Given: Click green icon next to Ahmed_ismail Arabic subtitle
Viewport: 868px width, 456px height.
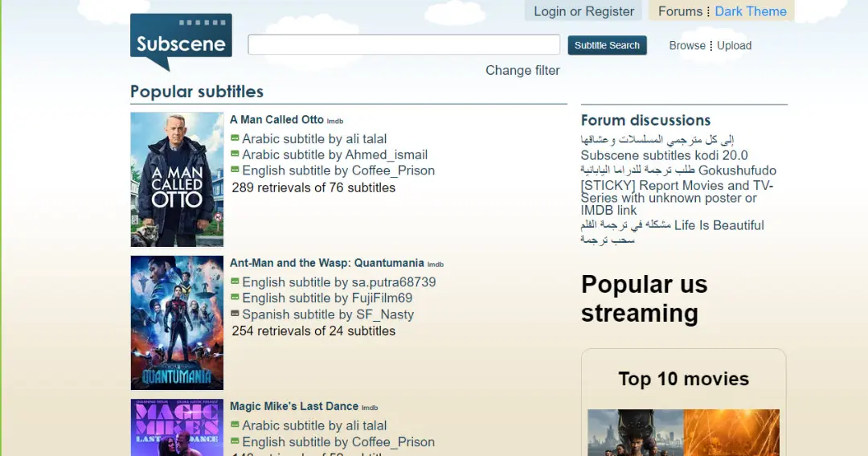Looking at the screenshot, I should (235, 154).
